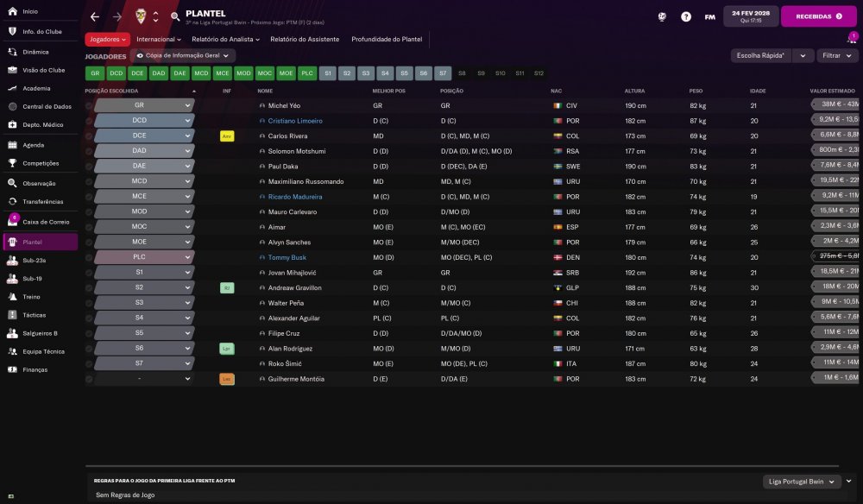Open the S7 position dropdown for Roko Šimić
Screen dimensions: 863x504
[144, 363]
